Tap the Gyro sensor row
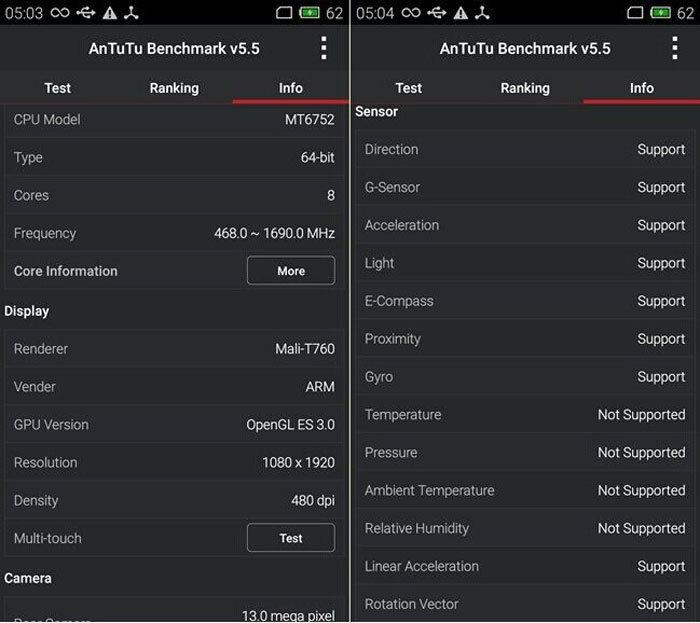The width and height of the screenshot is (700, 623). click(525, 377)
